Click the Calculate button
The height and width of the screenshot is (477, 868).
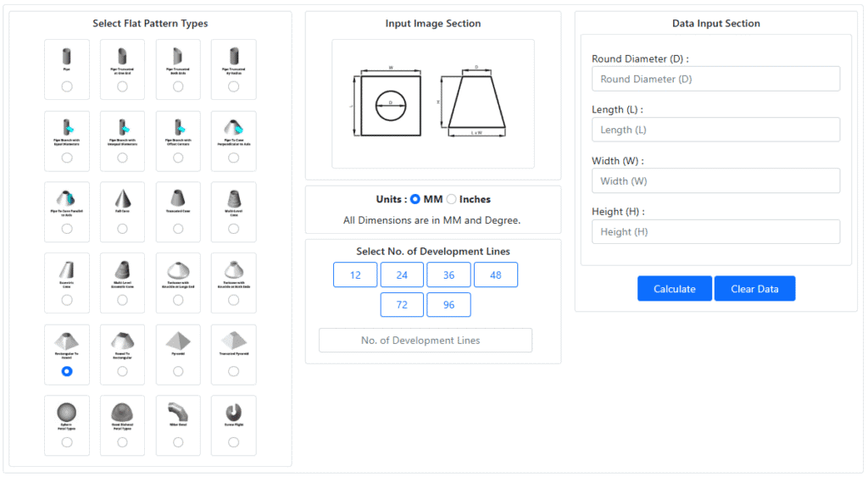point(674,289)
